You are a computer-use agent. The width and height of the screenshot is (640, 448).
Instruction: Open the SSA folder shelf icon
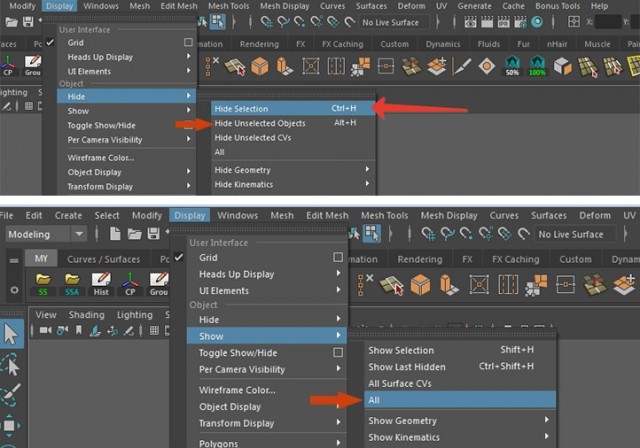click(72, 284)
